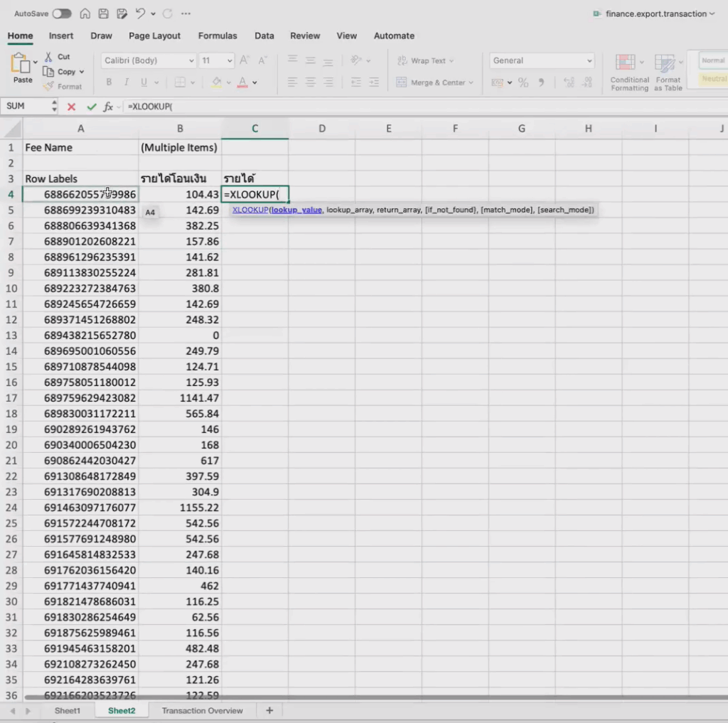The image size is (728, 723).
Task: Open the Formulas ribbon tab
Action: pos(218,36)
